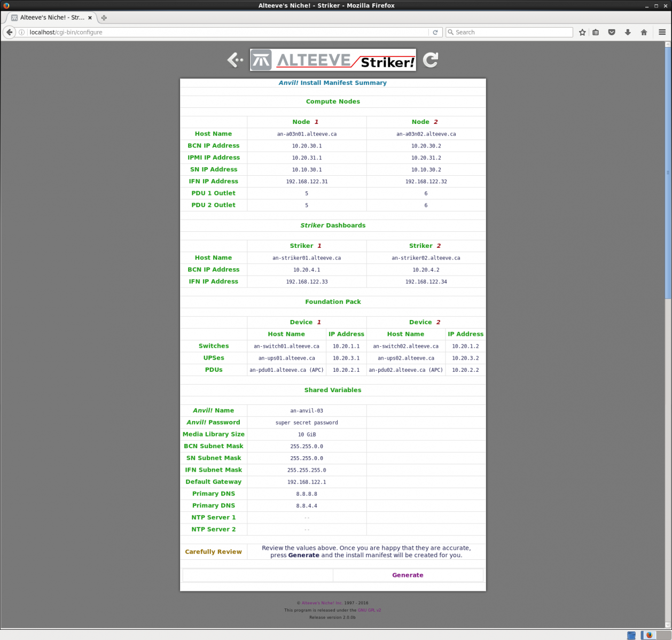Show bookmarks list icon in toolbar
This screenshot has height=640, width=672.
click(x=596, y=32)
